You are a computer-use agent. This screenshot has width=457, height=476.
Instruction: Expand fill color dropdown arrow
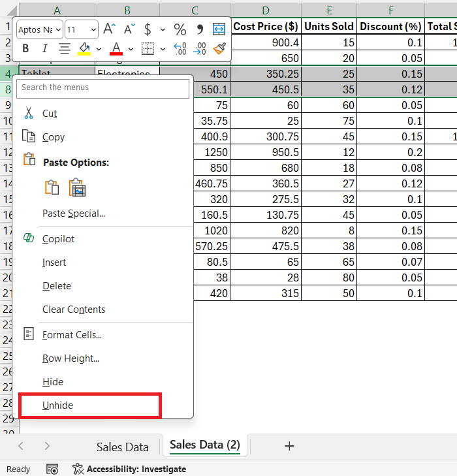pos(99,49)
